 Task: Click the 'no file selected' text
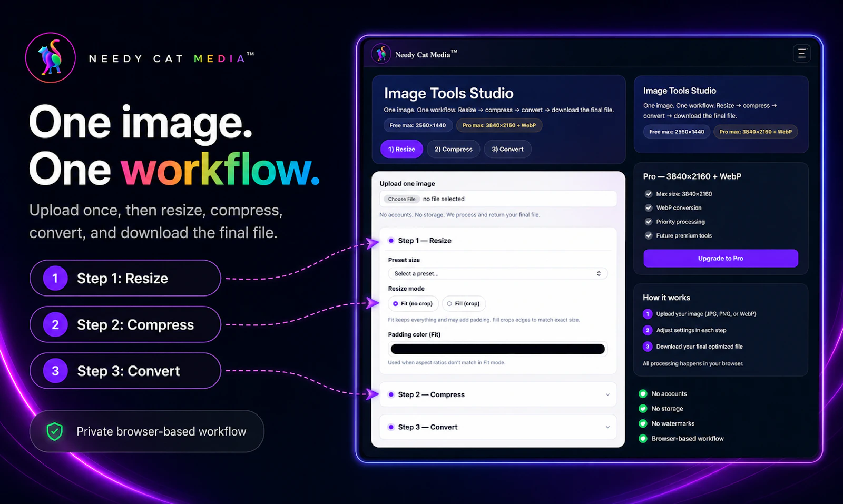444,199
